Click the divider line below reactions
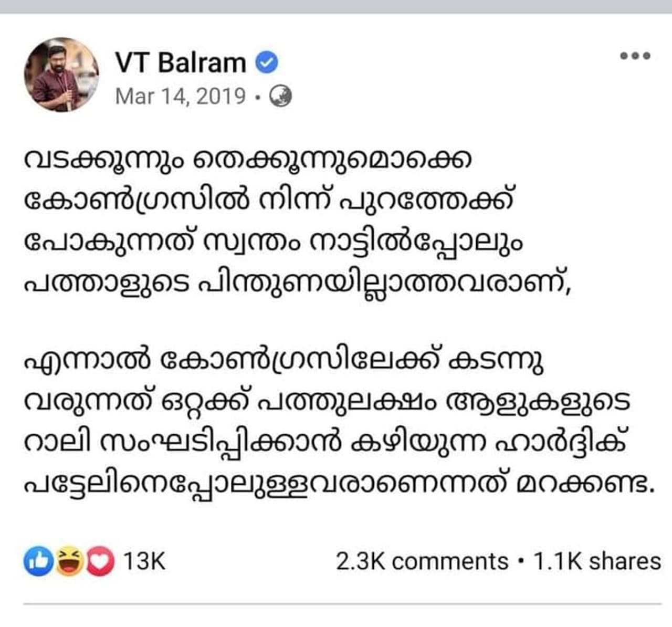The image size is (672, 627). click(x=341, y=604)
